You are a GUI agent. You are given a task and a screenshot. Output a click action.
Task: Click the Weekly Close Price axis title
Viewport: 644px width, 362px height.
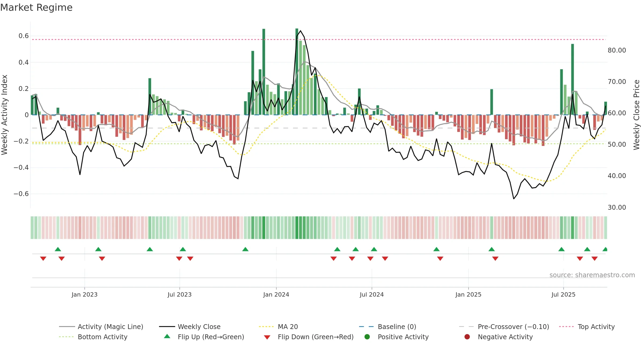(636, 115)
